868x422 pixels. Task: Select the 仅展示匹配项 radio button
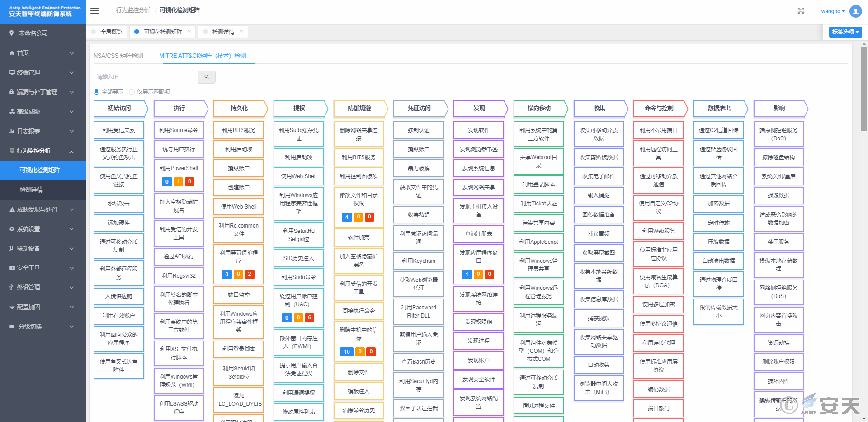click(x=132, y=92)
